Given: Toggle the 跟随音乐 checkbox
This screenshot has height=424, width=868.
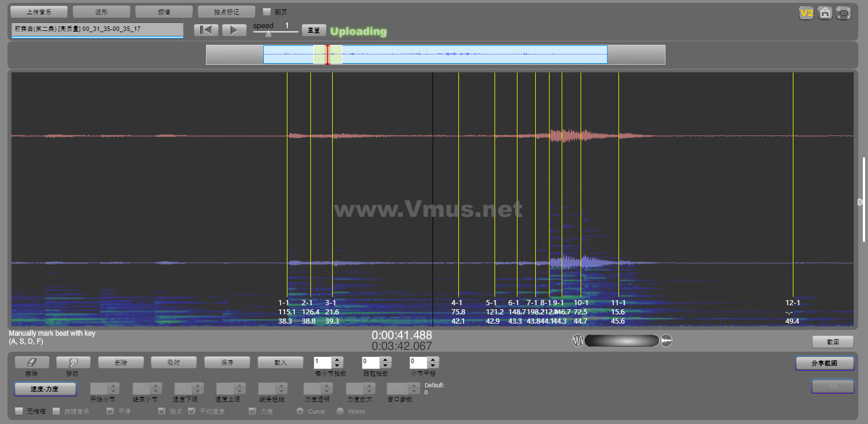Looking at the screenshot, I should [x=56, y=411].
